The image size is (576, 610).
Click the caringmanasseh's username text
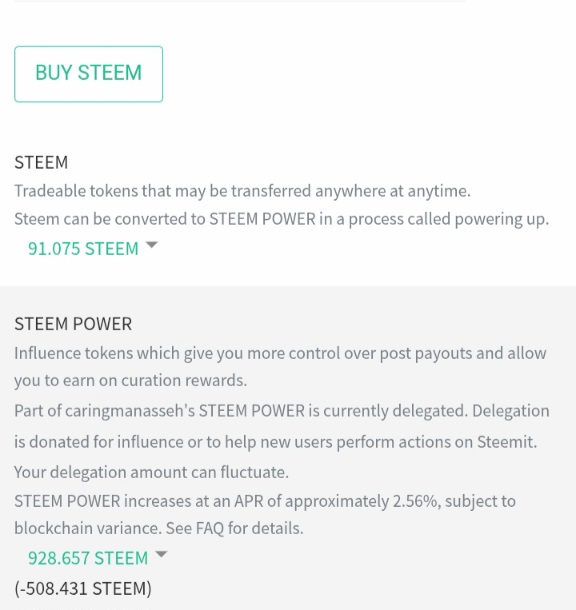click(x=130, y=411)
